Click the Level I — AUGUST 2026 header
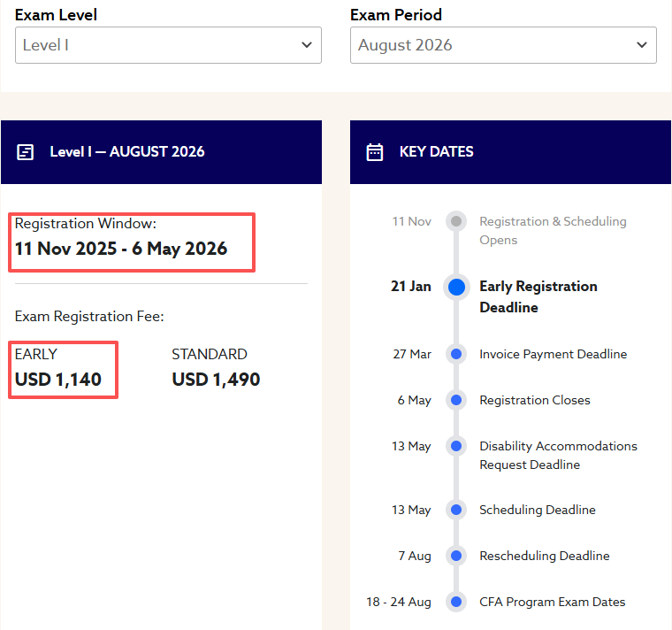 coord(126,152)
